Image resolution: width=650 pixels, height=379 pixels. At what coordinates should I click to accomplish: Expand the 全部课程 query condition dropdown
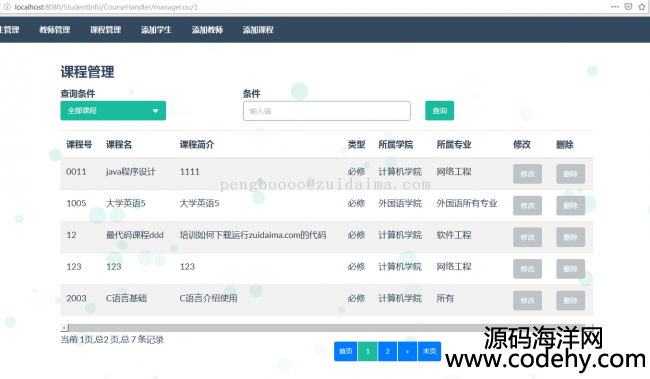[113, 111]
